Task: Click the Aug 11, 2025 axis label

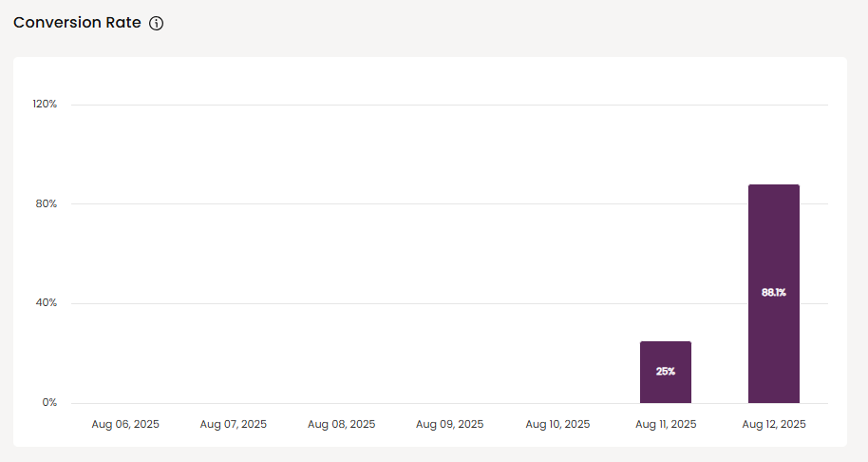Action: pyautogui.click(x=666, y=424)
